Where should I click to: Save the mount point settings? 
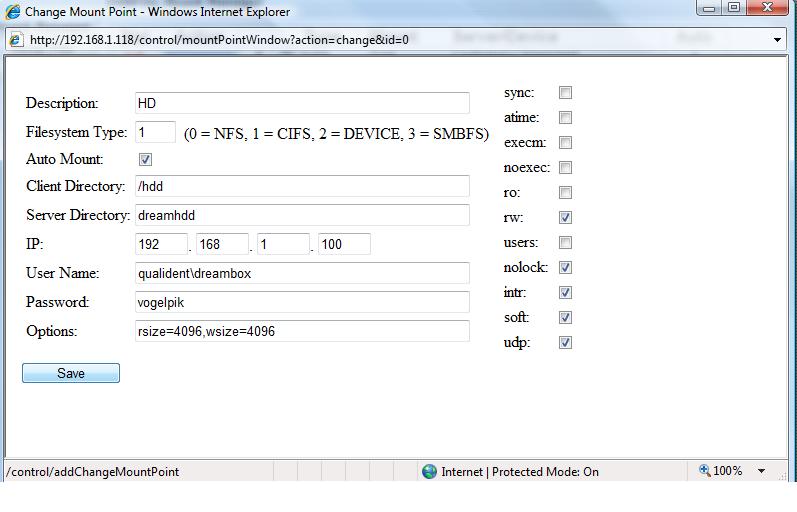pyautogui.click(x=71, y=373)
